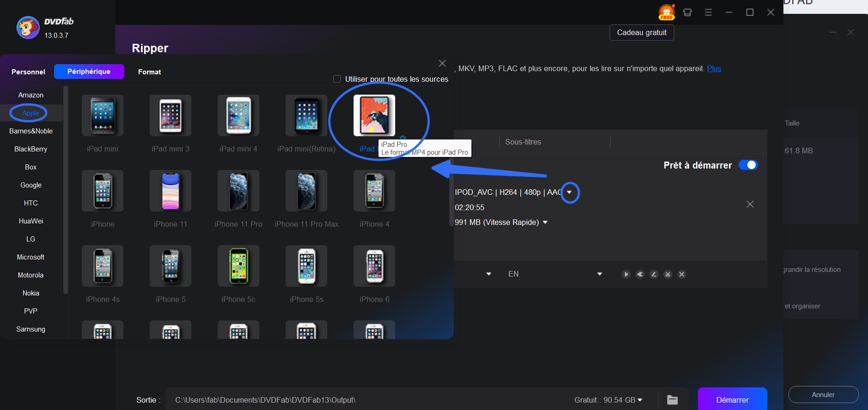Select HTC brand
Viewport: 868px width, 410px height.
[x=31, y=203]
